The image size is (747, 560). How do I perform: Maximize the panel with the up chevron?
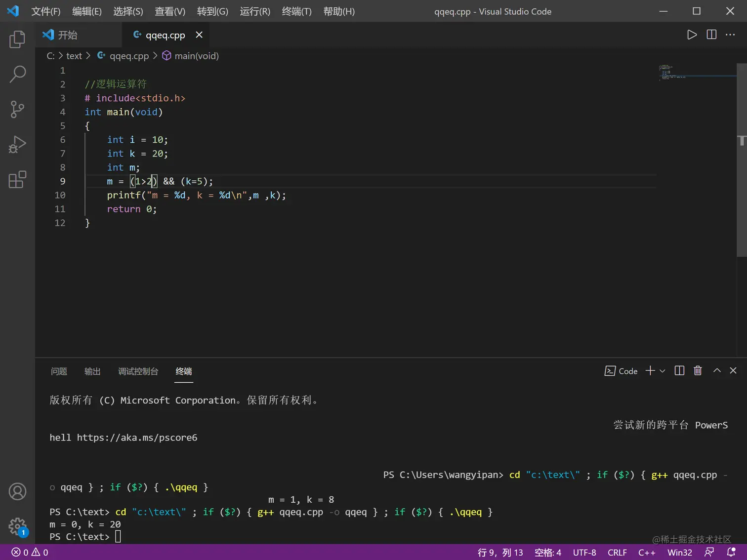pos(717,370)
